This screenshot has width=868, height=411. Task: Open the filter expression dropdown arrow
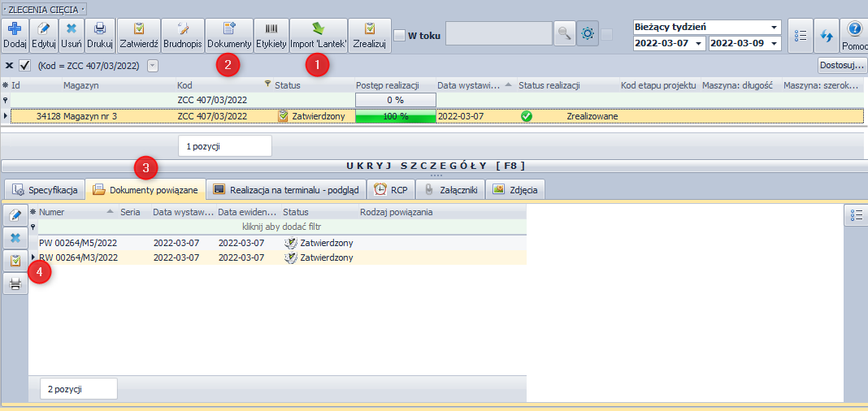[x=153, y=65]
